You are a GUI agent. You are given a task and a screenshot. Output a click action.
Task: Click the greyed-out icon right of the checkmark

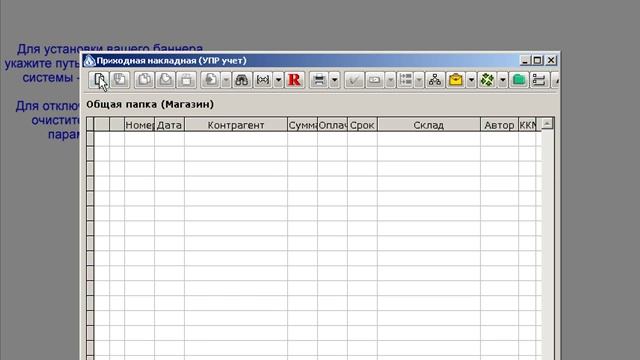374,80
